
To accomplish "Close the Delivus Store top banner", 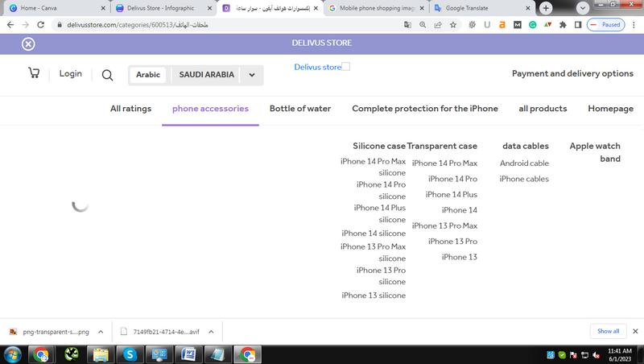I will (28, 43).
